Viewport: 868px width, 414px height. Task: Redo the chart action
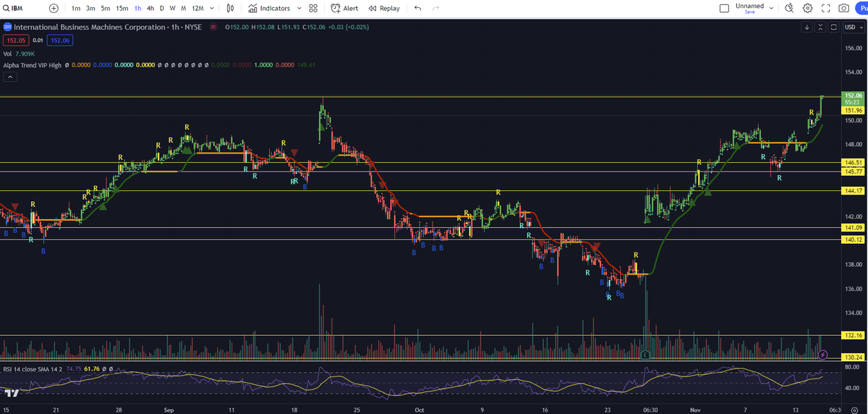435,9
